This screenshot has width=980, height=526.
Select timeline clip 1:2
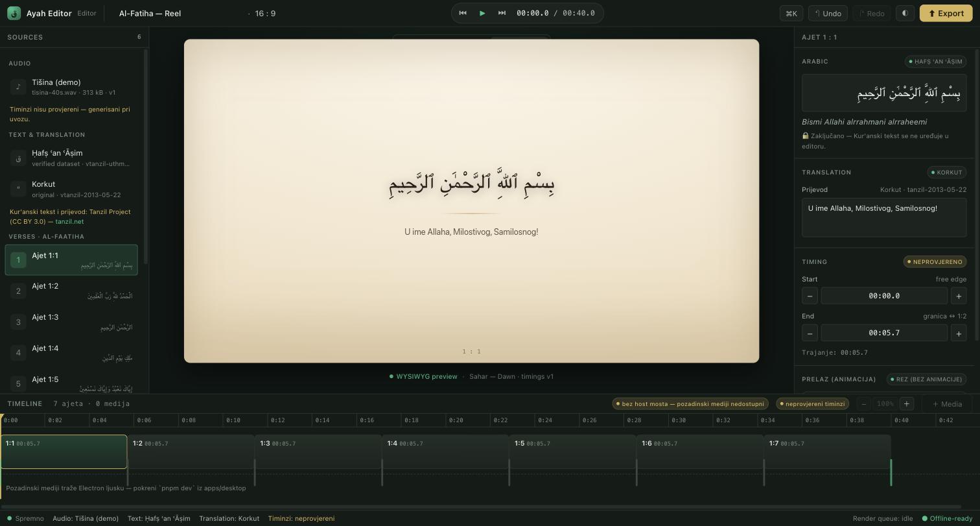(191, 451)
